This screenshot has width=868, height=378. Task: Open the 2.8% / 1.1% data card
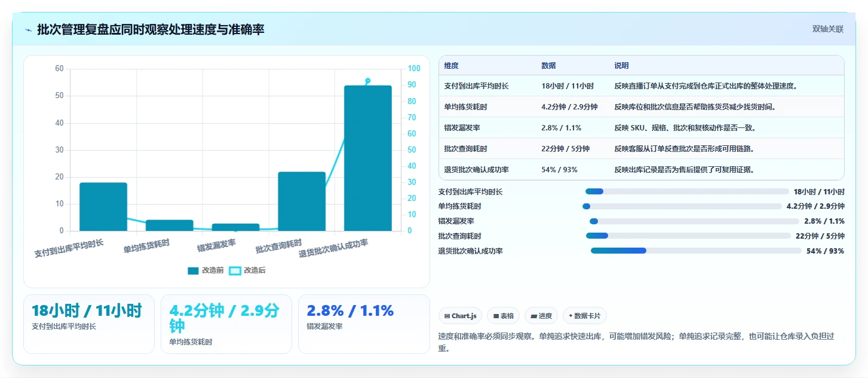[364, 324]
